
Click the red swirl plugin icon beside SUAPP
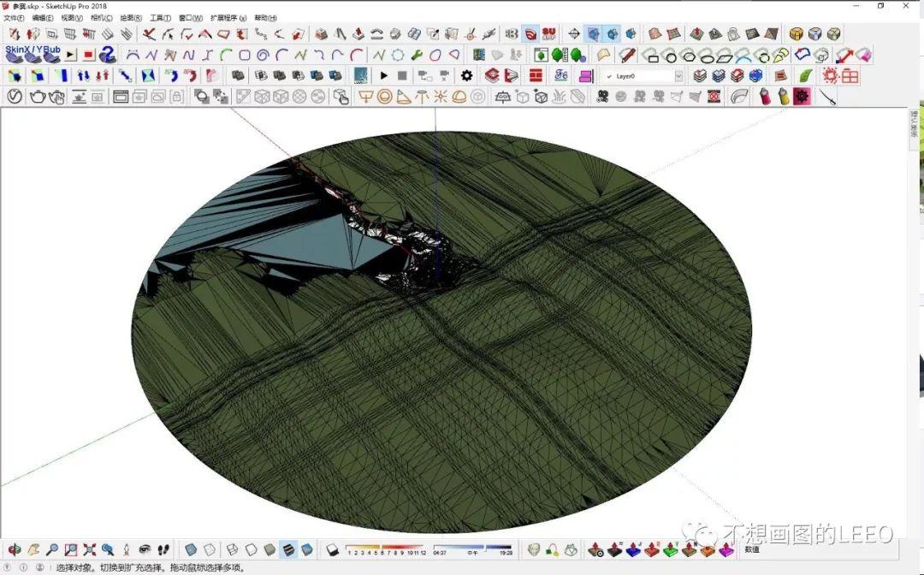tap(530, 34)
